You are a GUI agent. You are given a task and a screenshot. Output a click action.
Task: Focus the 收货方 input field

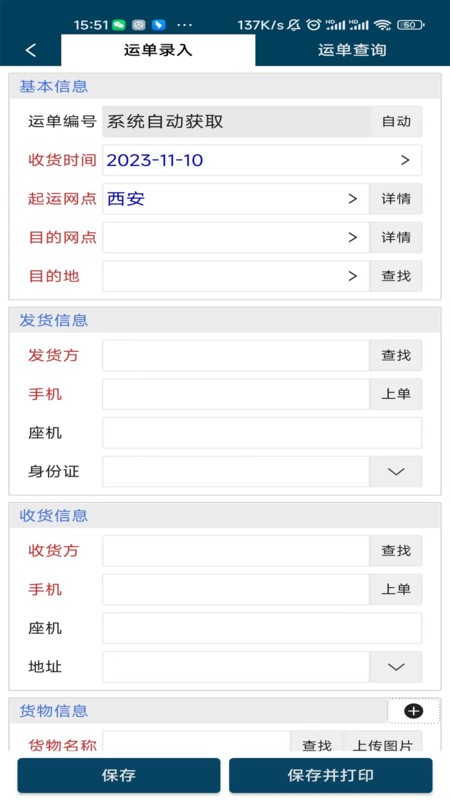click(236, 551)
